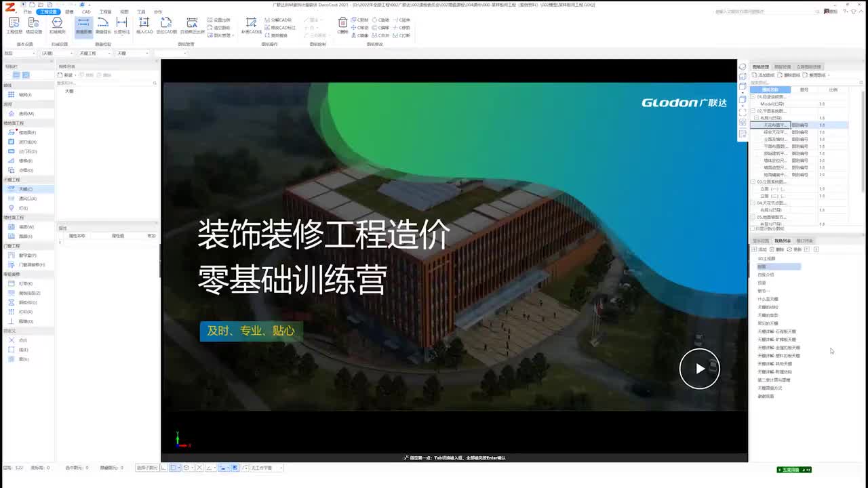Collapse the 02.平面系统图 tree node
Image resolution: width=868 pixels, height=488 pixels.
click(753, 111)
